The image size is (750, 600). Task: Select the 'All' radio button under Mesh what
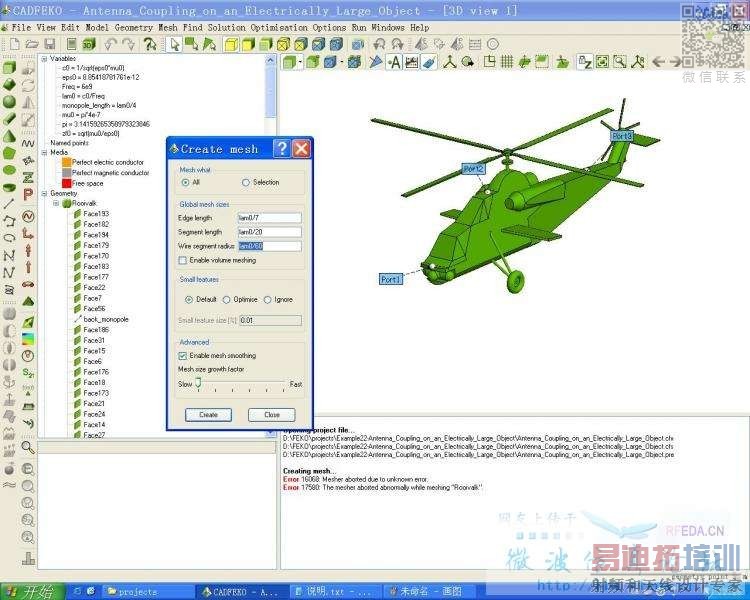186,182
